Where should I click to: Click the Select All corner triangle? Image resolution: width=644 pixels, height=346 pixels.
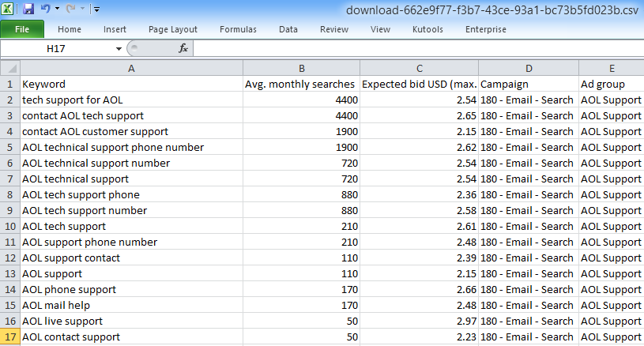point(9,69)
